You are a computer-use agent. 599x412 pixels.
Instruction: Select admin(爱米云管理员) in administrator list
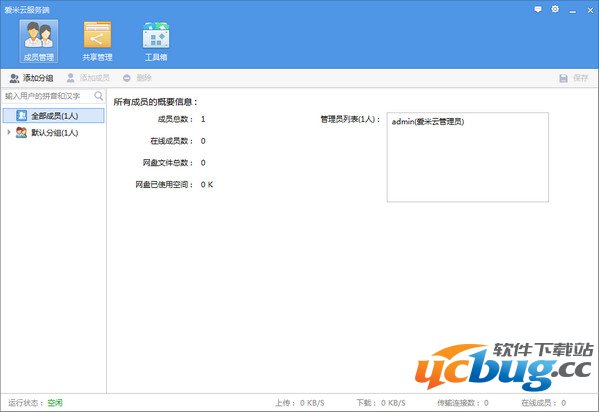428,122
